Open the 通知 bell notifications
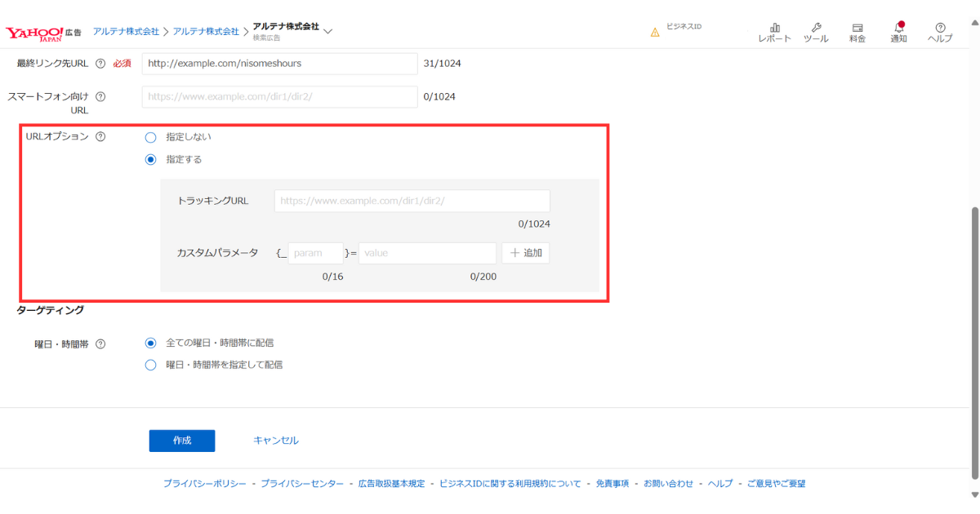 click(898, 33)
